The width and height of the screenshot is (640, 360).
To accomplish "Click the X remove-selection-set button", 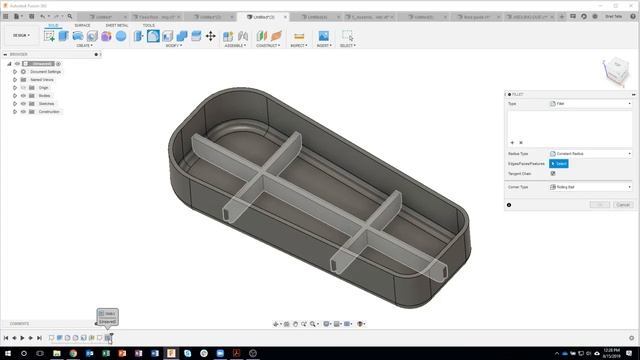I will (x=521, y=142).
